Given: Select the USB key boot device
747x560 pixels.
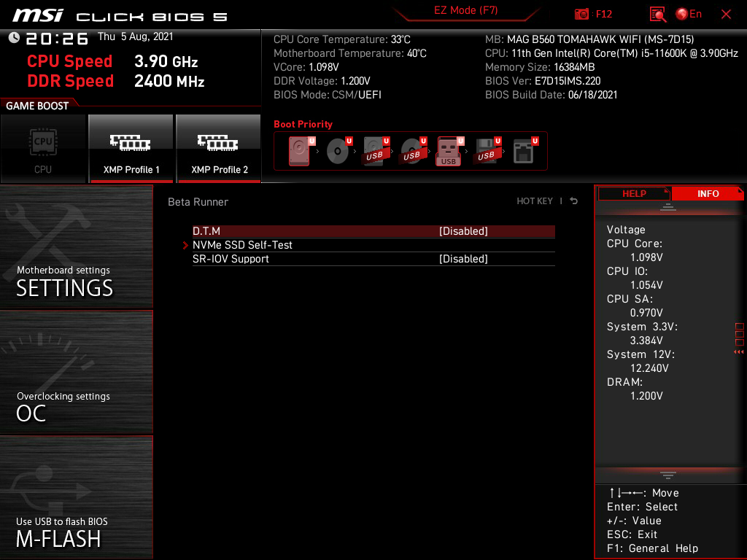Looking at the screenshot, I should tap(449, 151).
